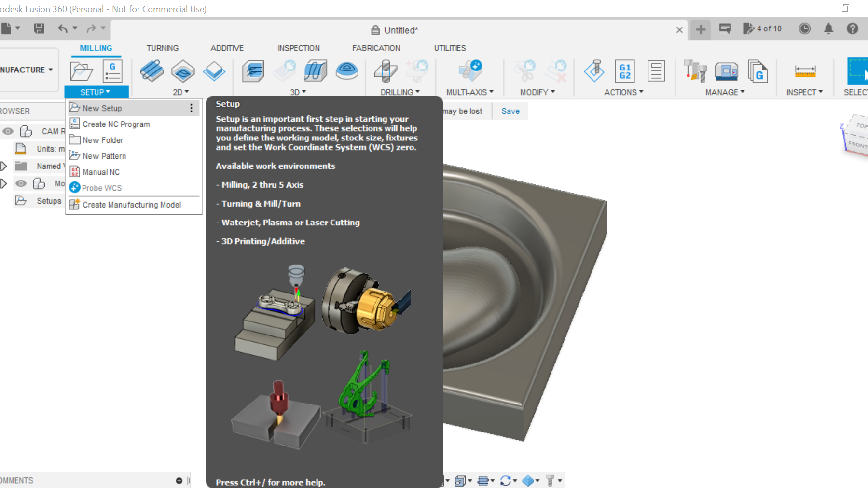Open the Tool Library icon in Manage

[695, 71]
